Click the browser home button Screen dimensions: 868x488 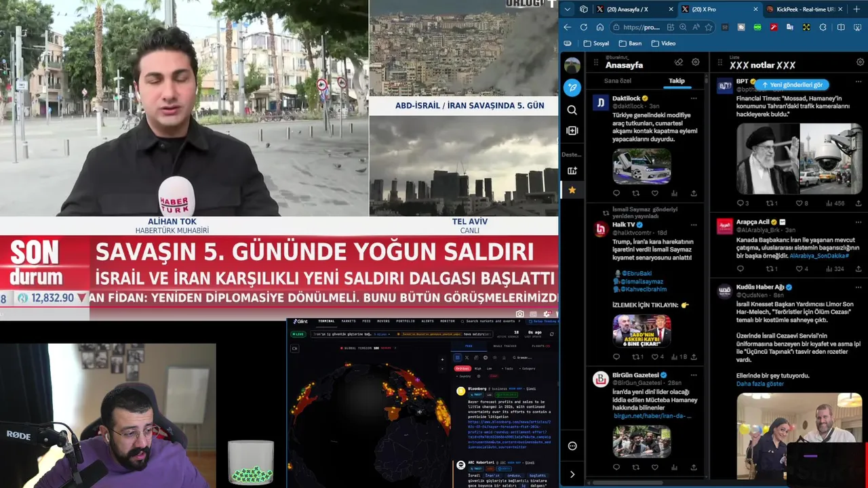point(600,27)
